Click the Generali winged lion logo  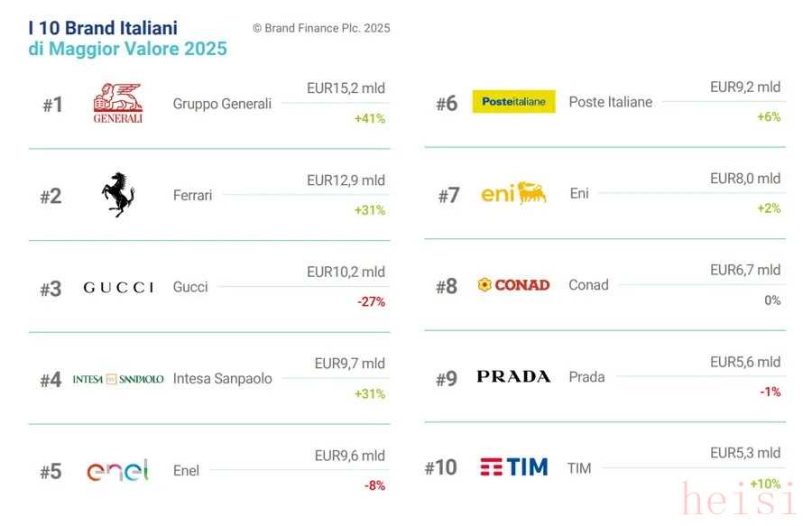point(117,103)
